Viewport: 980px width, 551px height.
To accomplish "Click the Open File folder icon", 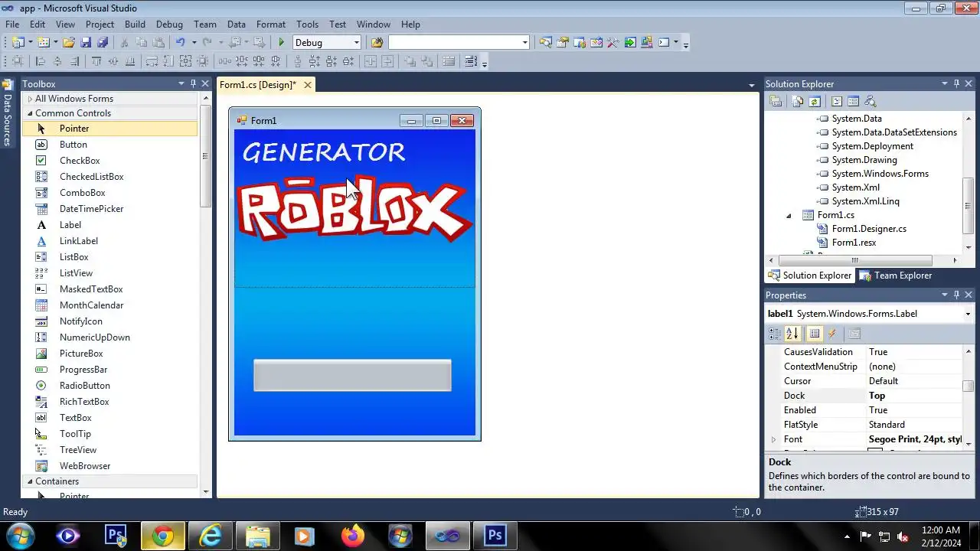I will (68, 43).
